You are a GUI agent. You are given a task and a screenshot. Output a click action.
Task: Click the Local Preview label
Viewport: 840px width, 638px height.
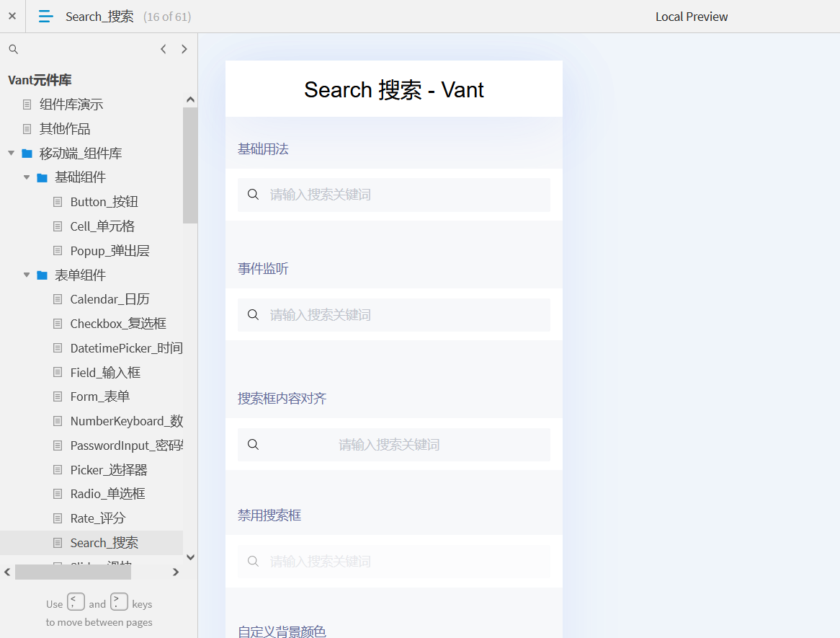click(692, 17)
